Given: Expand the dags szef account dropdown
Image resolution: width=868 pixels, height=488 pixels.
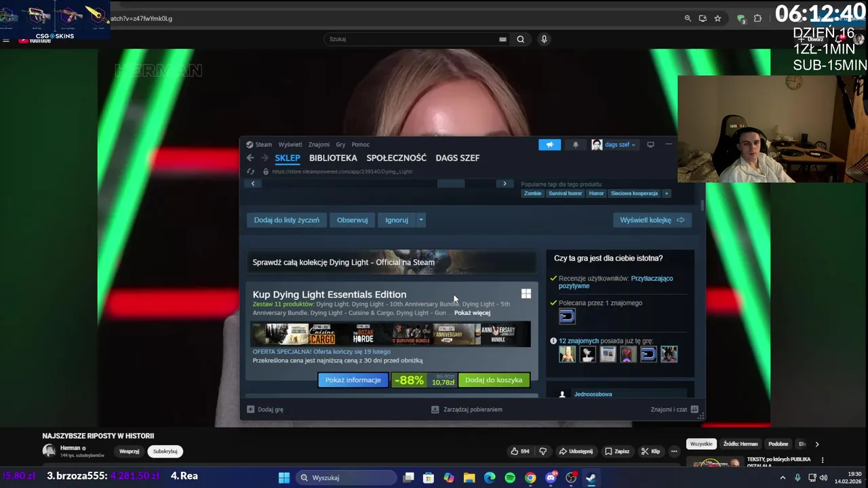Looking at the screenshot, I should (614, 144).
